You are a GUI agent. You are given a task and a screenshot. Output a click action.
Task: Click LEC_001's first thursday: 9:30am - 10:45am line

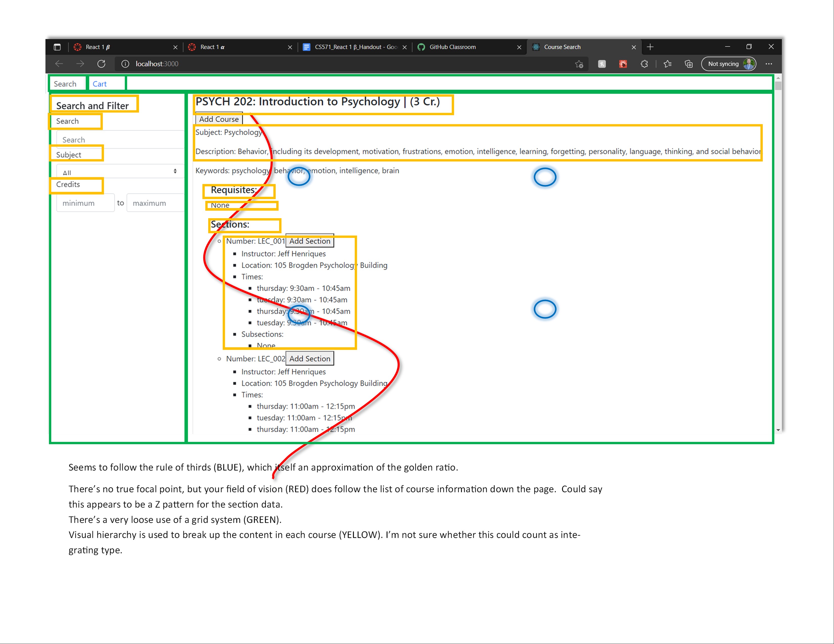pos(303,288)
